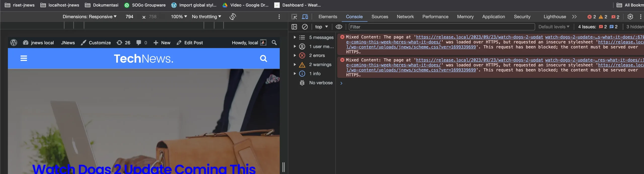
Task: Switch to the Application tab
Action: click(x=494, y=17)
